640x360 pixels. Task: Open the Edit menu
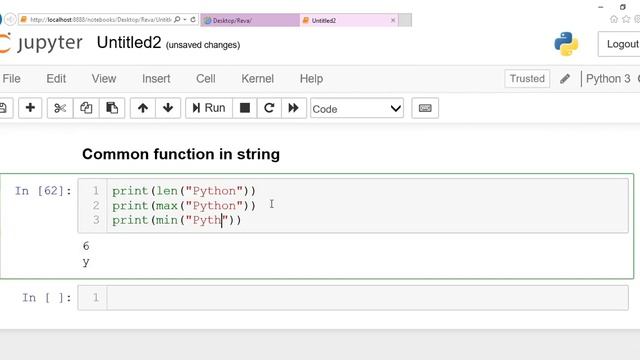[x=56, y=78]
